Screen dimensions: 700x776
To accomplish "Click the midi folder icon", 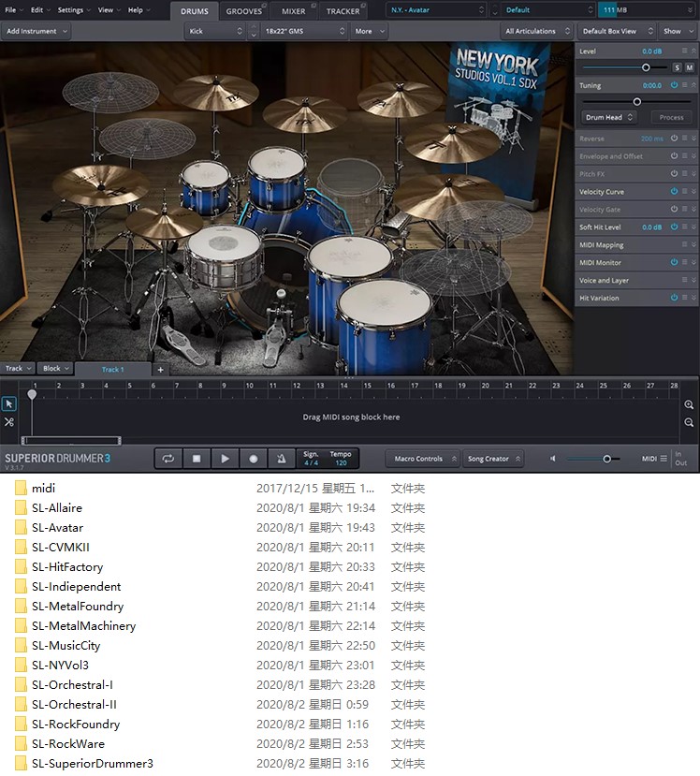I will (x=21, y=489).
